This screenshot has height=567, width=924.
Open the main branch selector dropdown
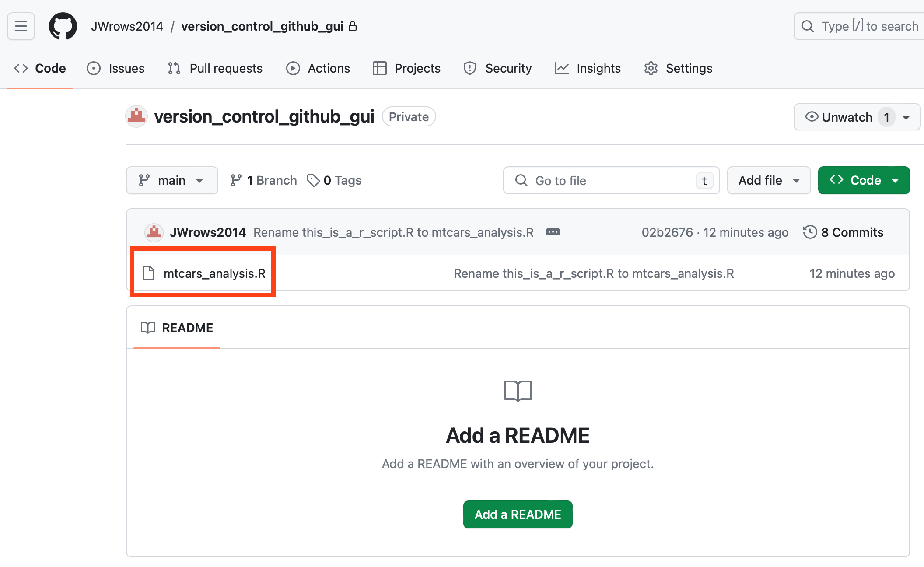coord(172,180)
